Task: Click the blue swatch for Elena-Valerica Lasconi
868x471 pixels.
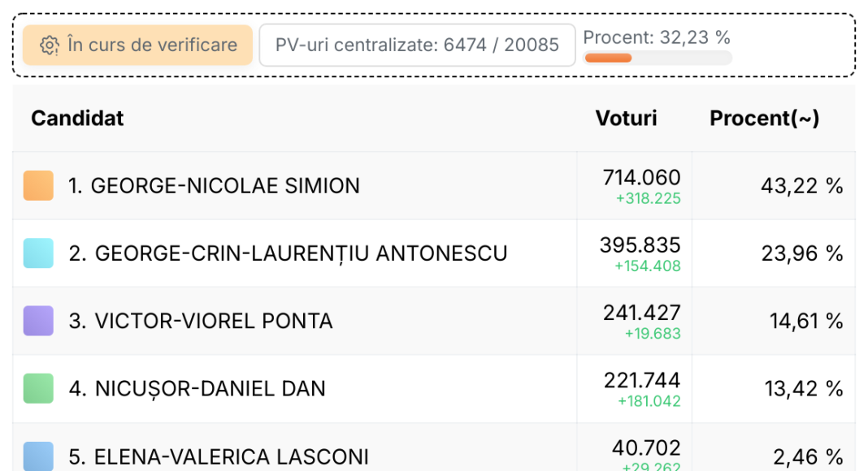Action: point(38,456)
